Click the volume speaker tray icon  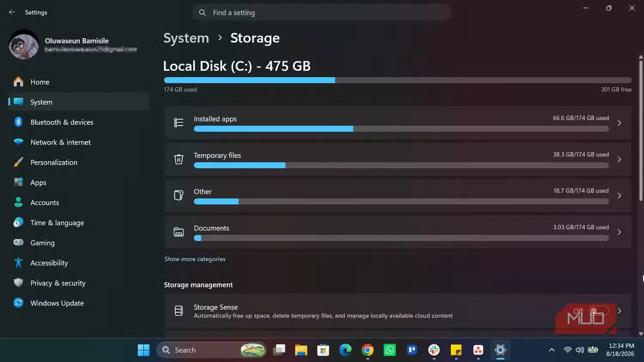pyautogui.click(x=580, y=350)
